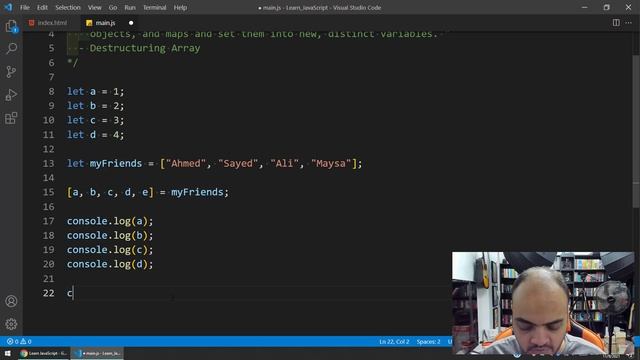Open the Go menu
640x360 pixels.
pyautogui.click(x=113, y=7)
